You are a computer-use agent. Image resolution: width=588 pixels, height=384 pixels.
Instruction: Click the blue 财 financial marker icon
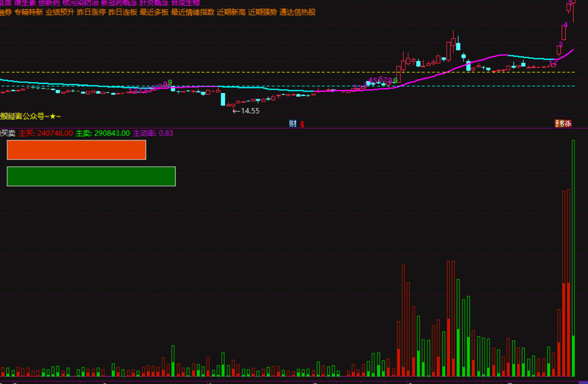(292, 123)
